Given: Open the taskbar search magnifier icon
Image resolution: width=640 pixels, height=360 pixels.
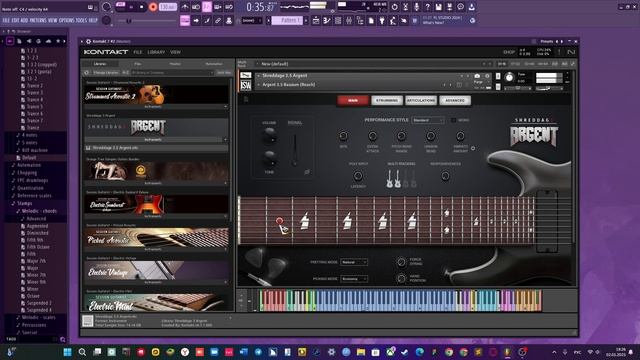Looking at the screenshot, I should [82, 352].
